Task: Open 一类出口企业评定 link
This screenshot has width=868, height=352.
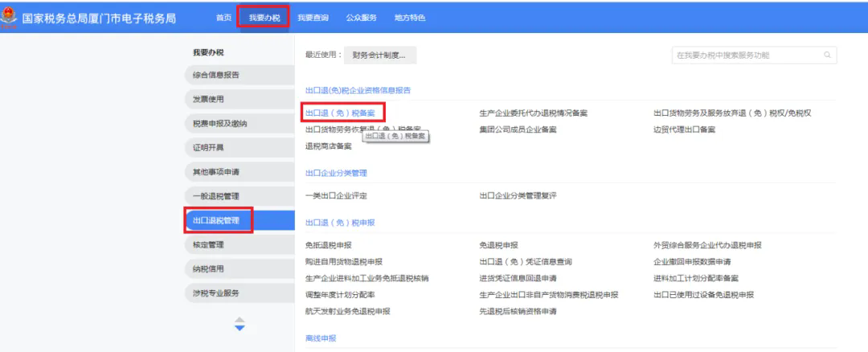Action: tap(336, 196)
